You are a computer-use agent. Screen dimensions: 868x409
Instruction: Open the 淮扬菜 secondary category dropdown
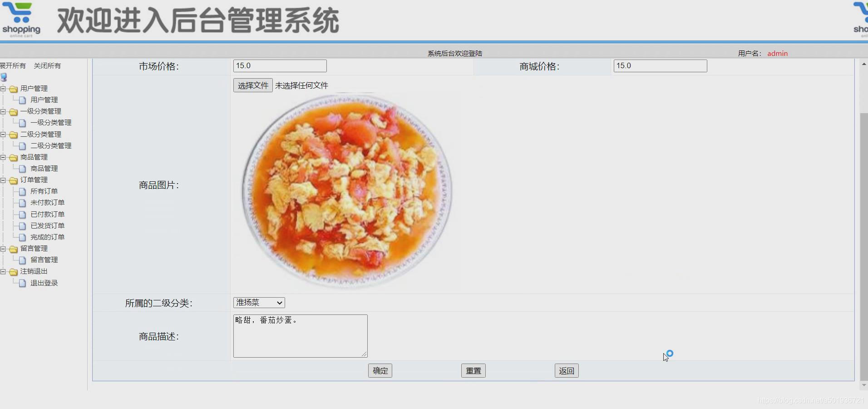(x=258, y=302)
